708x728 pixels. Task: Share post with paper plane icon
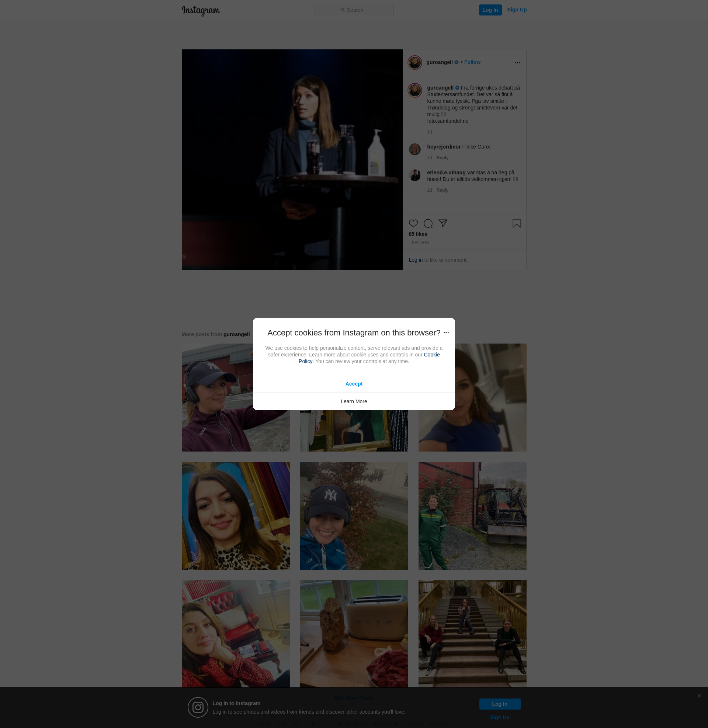(x=442, y=223)
